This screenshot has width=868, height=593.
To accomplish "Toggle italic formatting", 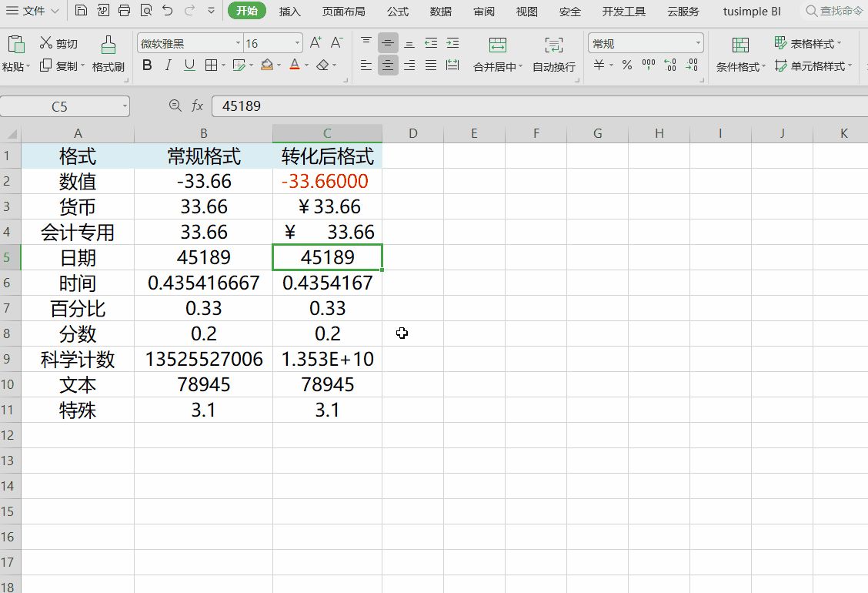I will point(169,65).
